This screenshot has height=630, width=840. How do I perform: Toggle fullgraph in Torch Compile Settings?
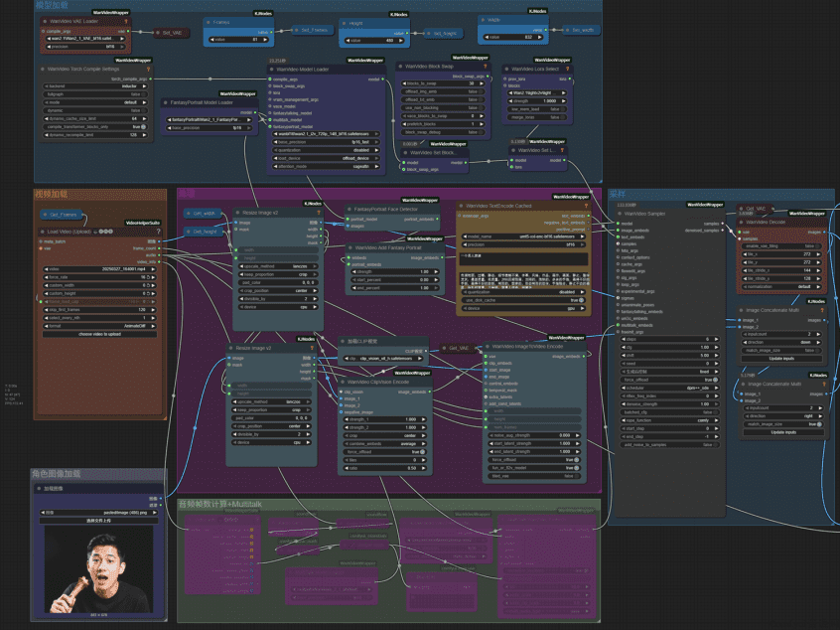(95, 94)
